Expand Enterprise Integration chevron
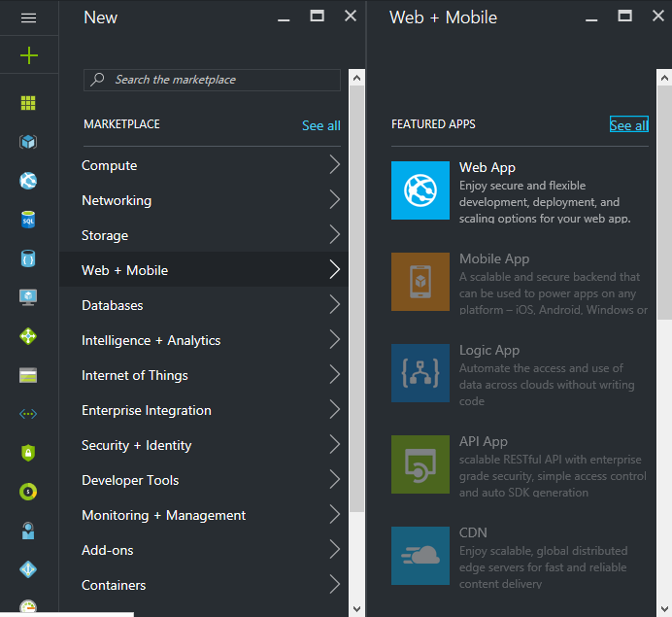 tap(335, 409)
